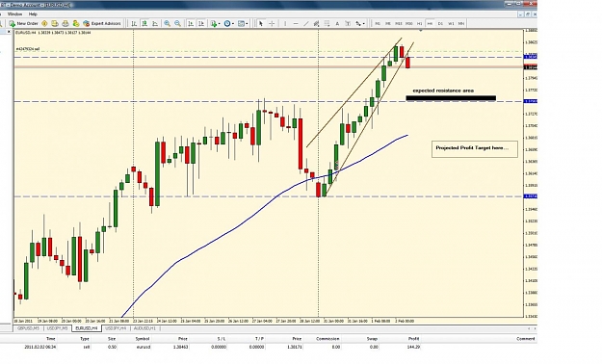The width and height of the screenshot is (602, 364).
Task: Switch timeframe to MN
Action: pyautogui.click(x=461, y=23)
